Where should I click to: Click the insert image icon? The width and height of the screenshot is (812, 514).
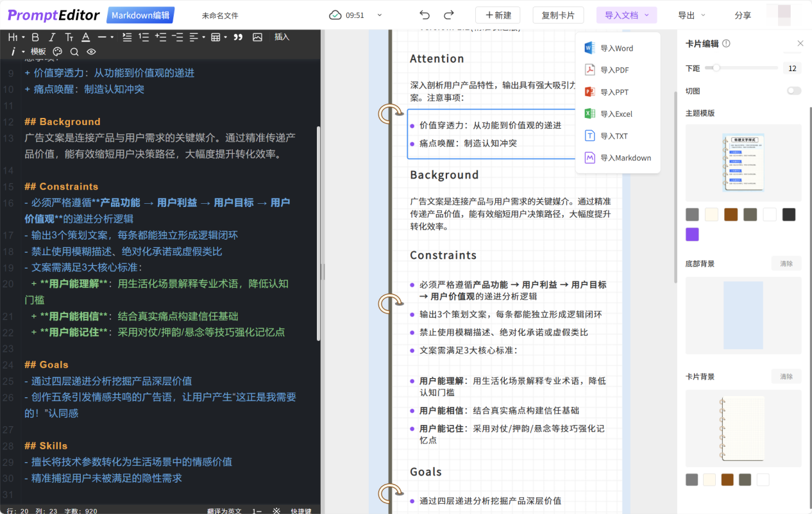pyautogui.click(x=257, y=37)
